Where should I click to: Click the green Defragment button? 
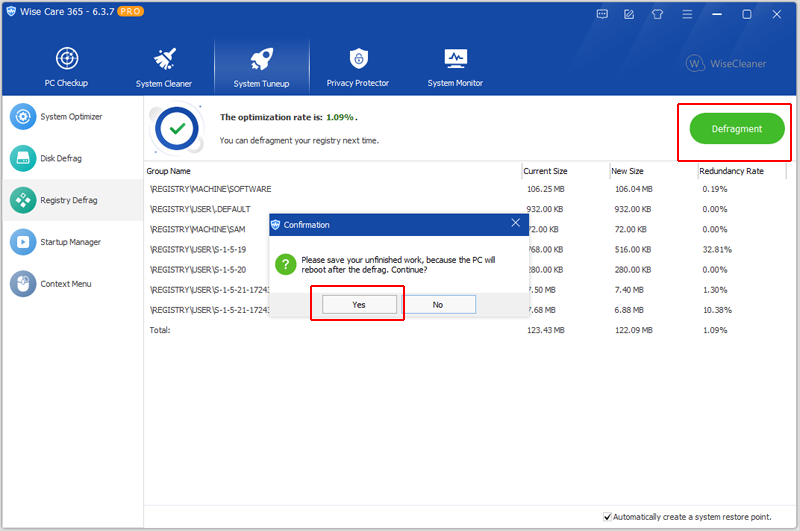click(x=737, y=129)
